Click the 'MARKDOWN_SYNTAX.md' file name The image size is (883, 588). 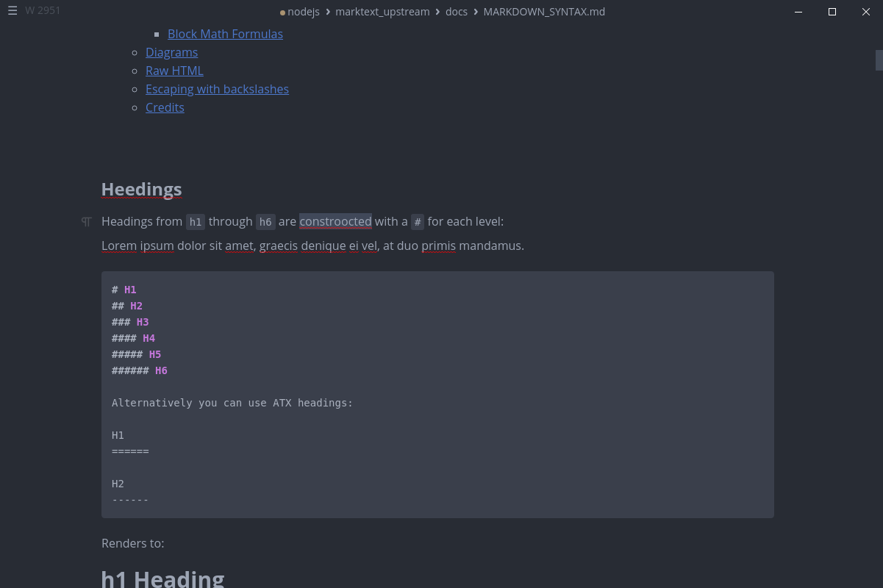[544, 12]
